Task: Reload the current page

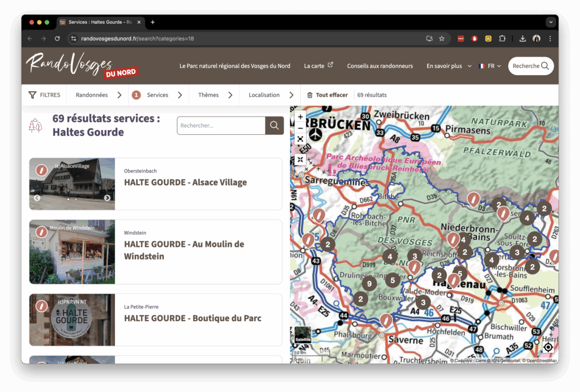Action: click(x=57, y=39)
